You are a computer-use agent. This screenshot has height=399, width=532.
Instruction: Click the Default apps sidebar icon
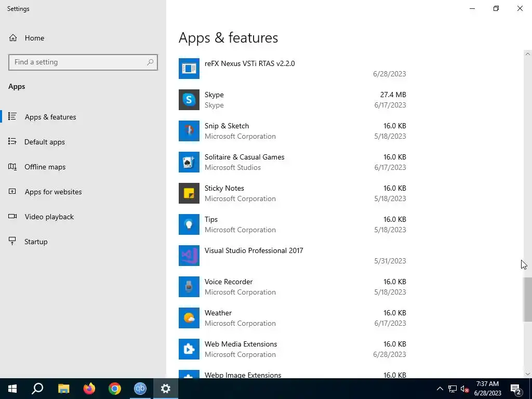point(12,141)
